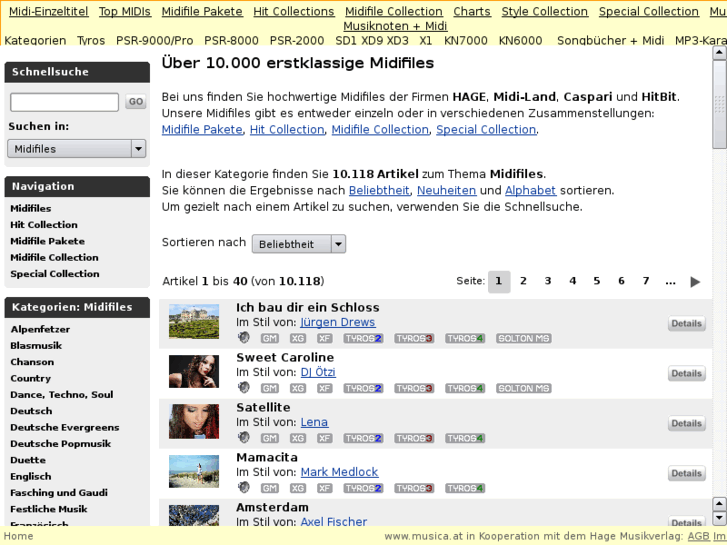Click TYROS4 badge on Mamacita row

pos(465,488)
